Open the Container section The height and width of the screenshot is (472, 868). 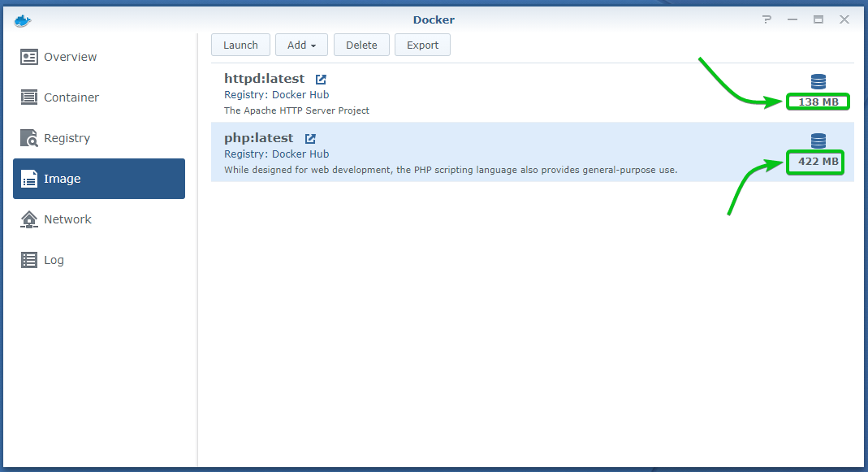tap(99, 97)
